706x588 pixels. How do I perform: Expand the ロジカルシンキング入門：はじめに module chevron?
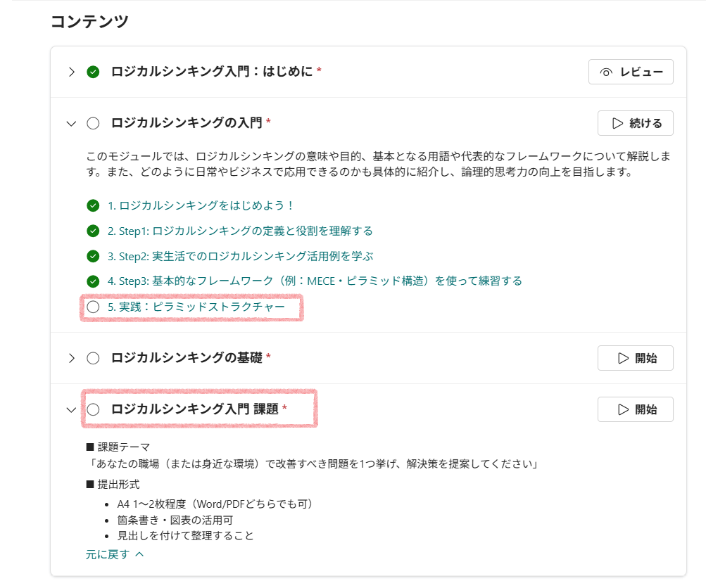(72, 72)
